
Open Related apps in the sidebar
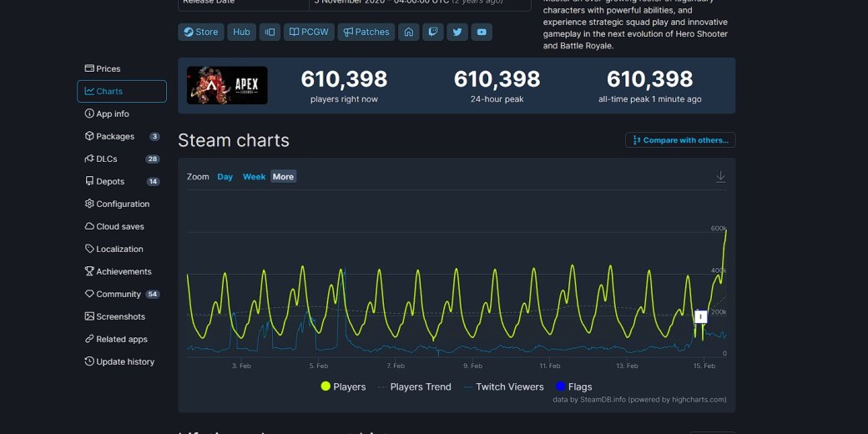click(122, 340)
